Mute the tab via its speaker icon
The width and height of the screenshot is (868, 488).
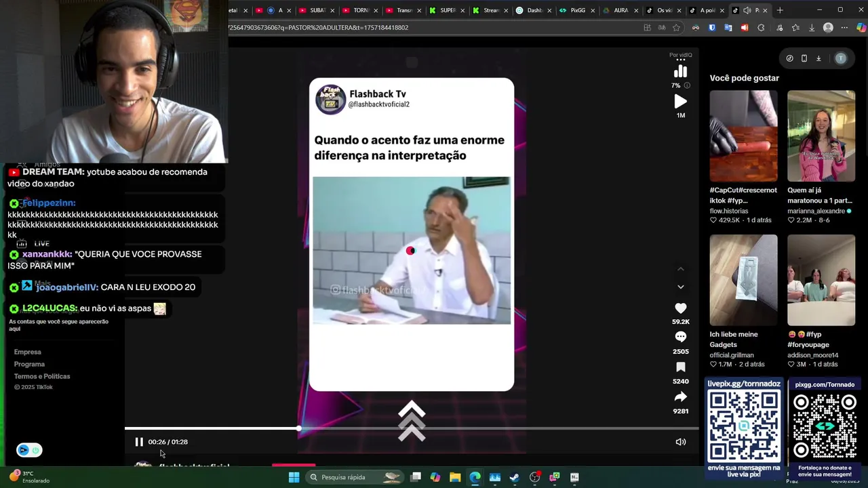747,10
